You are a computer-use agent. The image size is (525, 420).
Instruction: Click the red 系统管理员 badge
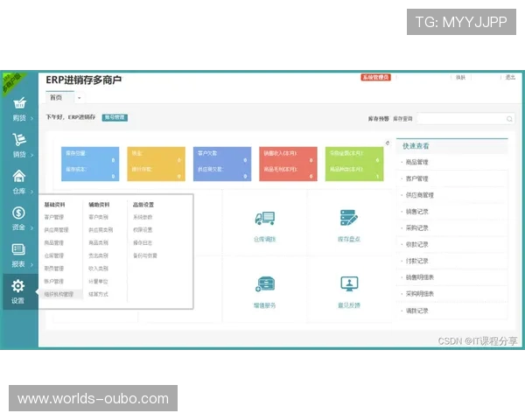pos(375,77)
